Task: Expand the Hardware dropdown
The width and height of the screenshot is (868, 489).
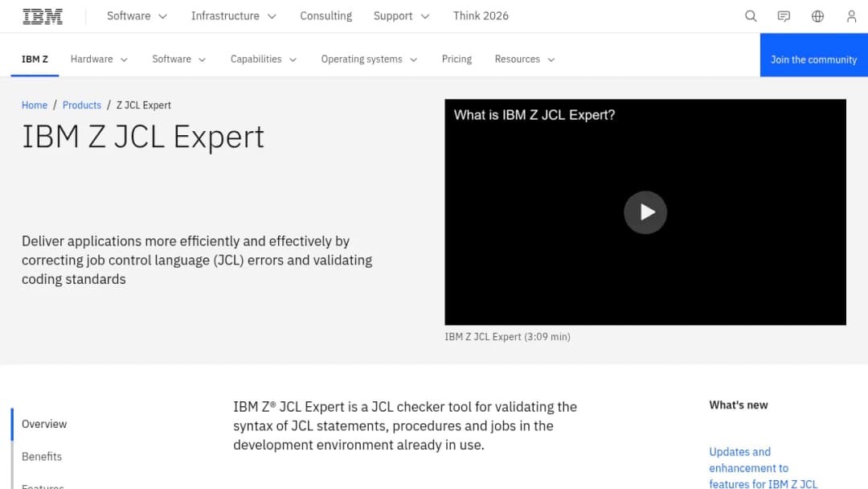Action: click(99, 60)
